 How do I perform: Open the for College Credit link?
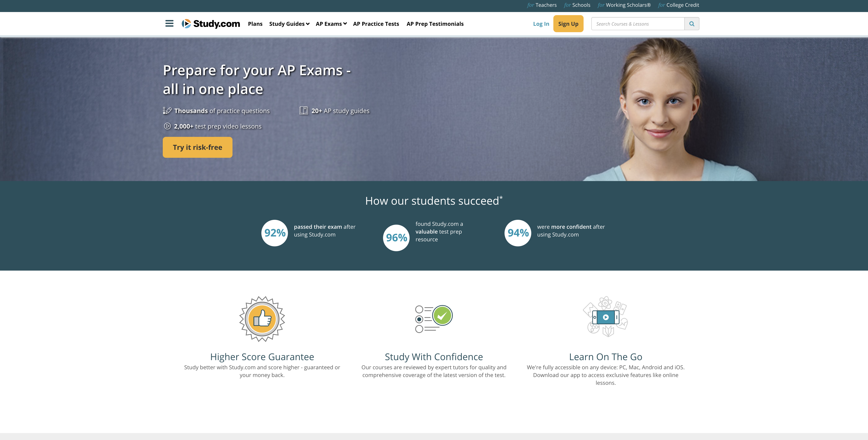coord(678,5)
